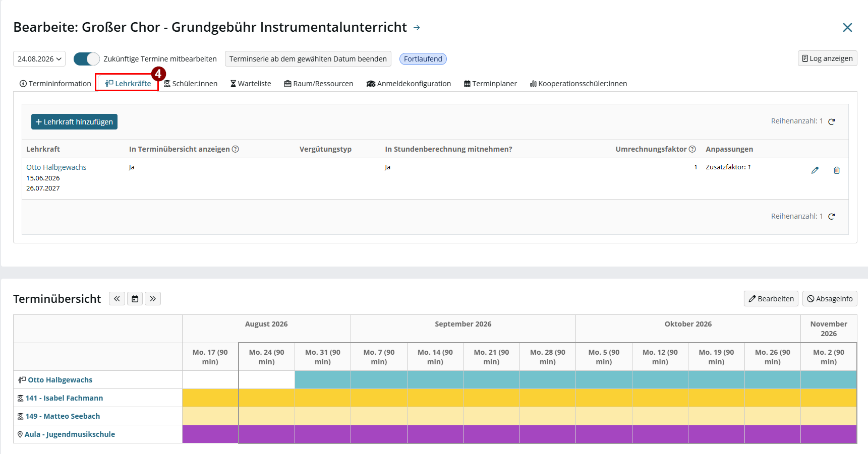Click In Stundenberechnung mitnehmen? header

tap(448, 149)
